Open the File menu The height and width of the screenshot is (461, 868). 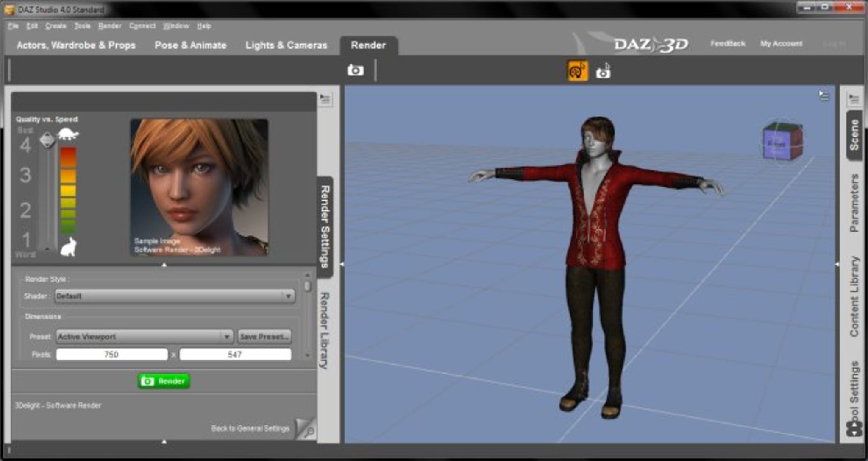[x=13, y=26]
